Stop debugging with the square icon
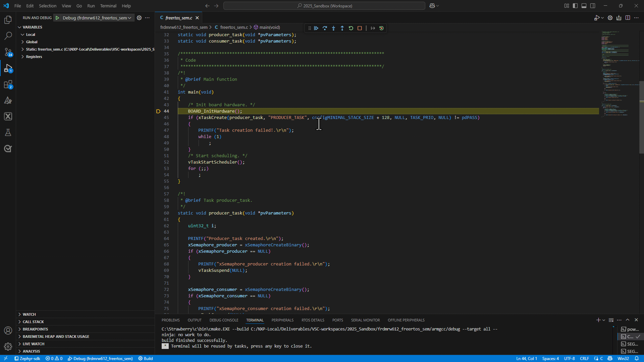Screen dimensions: 644x362 point(360,28)
